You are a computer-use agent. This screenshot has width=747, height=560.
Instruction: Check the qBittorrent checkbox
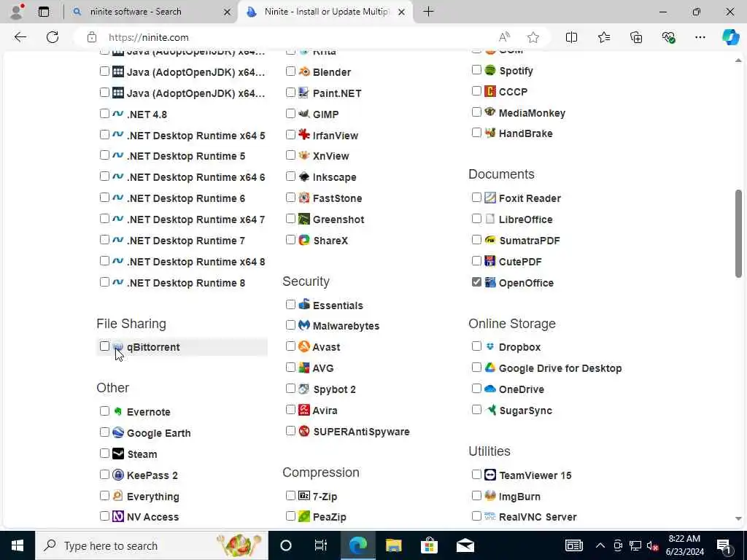[105, 346]
